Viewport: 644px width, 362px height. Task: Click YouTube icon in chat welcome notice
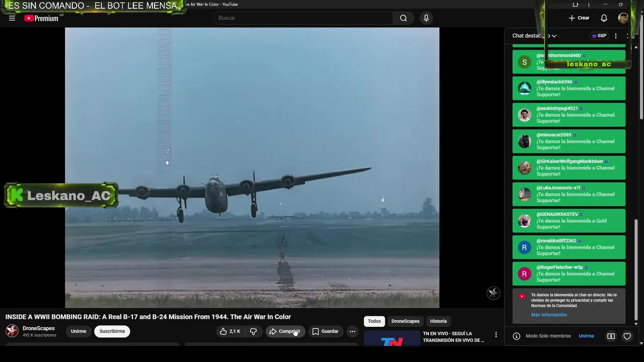point(522,297)
